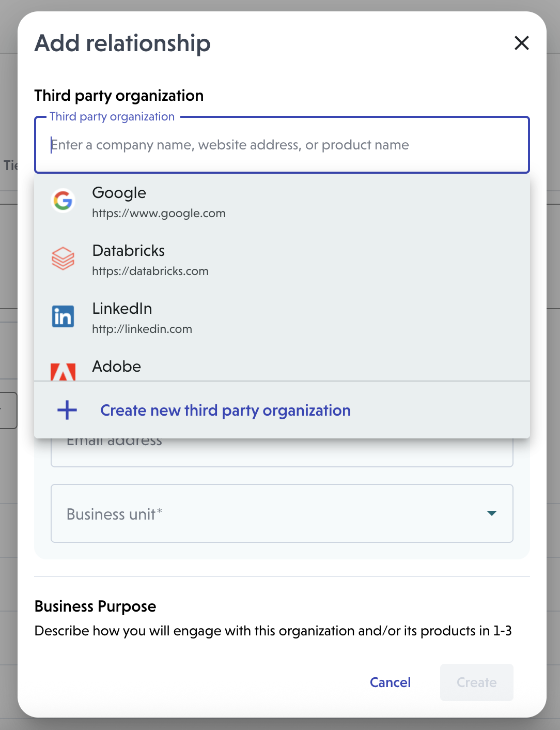Click the Google logo icon

(63, 201)
